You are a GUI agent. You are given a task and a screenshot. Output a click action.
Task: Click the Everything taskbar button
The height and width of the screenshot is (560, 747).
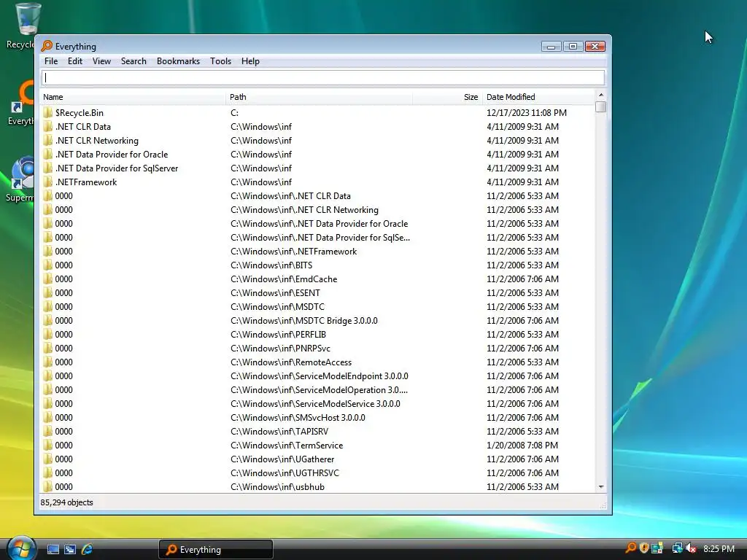pos(216,550)
